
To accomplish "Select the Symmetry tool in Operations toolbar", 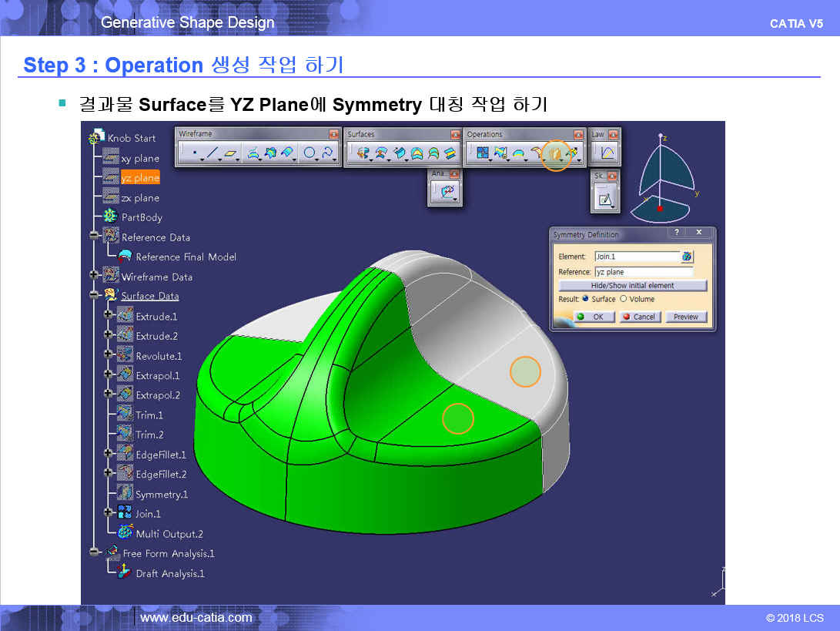I will [554, 154].
